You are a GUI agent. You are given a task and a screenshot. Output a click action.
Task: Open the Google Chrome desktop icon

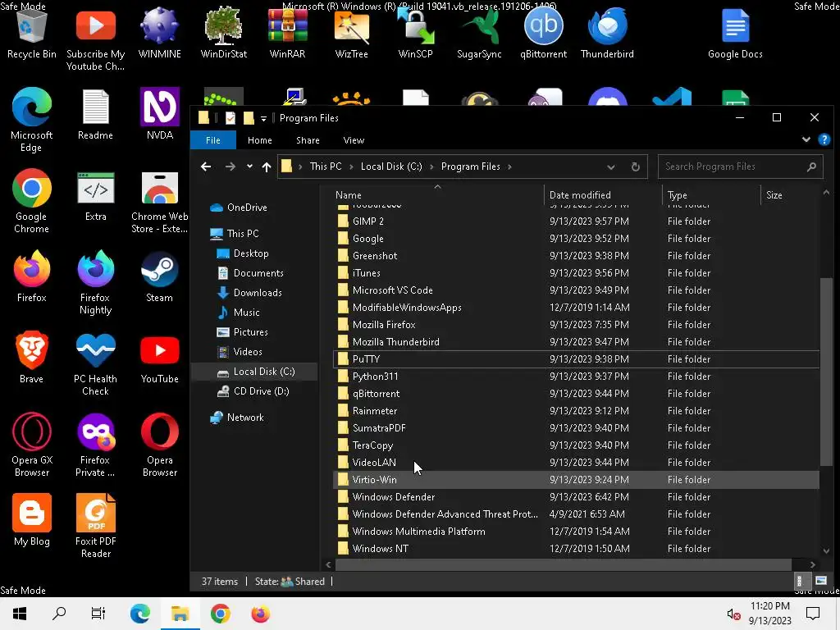pos(32,202)
